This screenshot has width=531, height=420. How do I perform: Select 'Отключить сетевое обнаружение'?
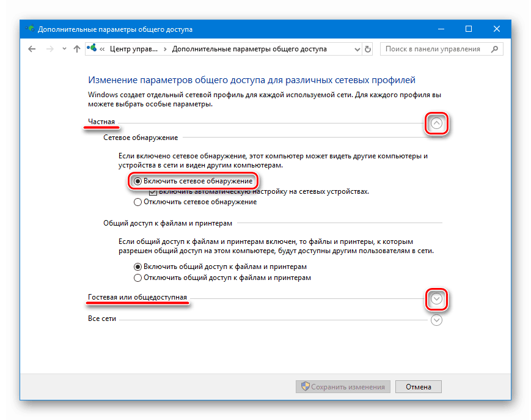pyautogui.click(x=195, y=202)
